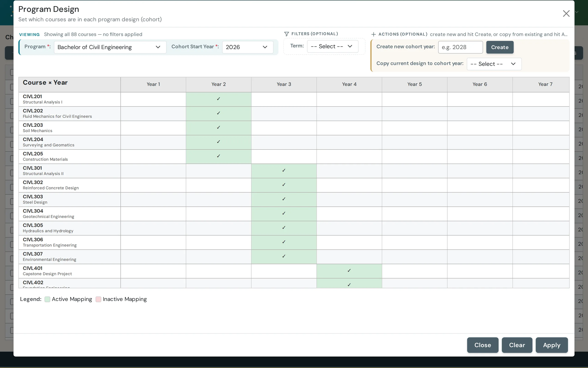The image size is (588, 368).
Task: Click the Active Mapping green legend swatch
Action: (x=47, y=299)
